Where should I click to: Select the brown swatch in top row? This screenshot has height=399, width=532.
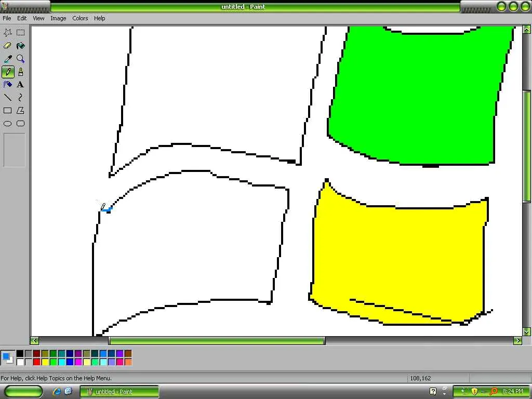[x=128, y=354]
